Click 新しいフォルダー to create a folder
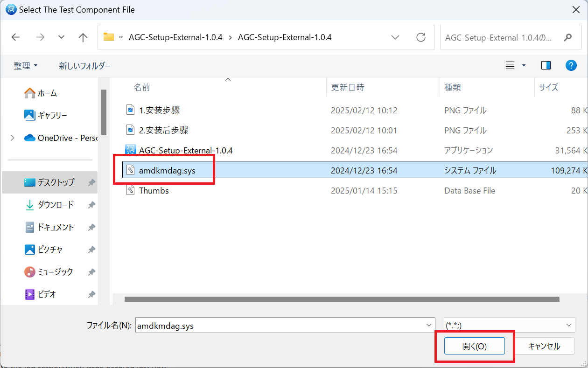 pos(84,66)
